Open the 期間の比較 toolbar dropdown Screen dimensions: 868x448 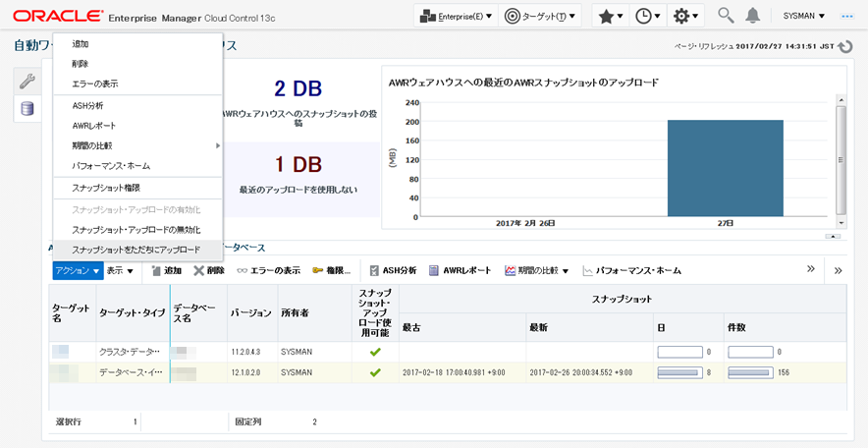(x=537, y=271)
